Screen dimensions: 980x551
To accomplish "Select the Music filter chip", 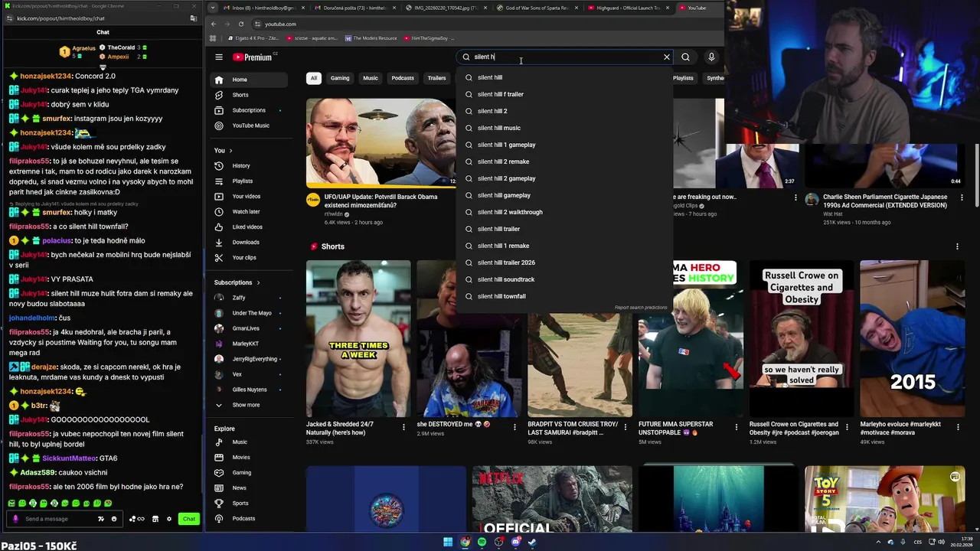I will point(371,78).
